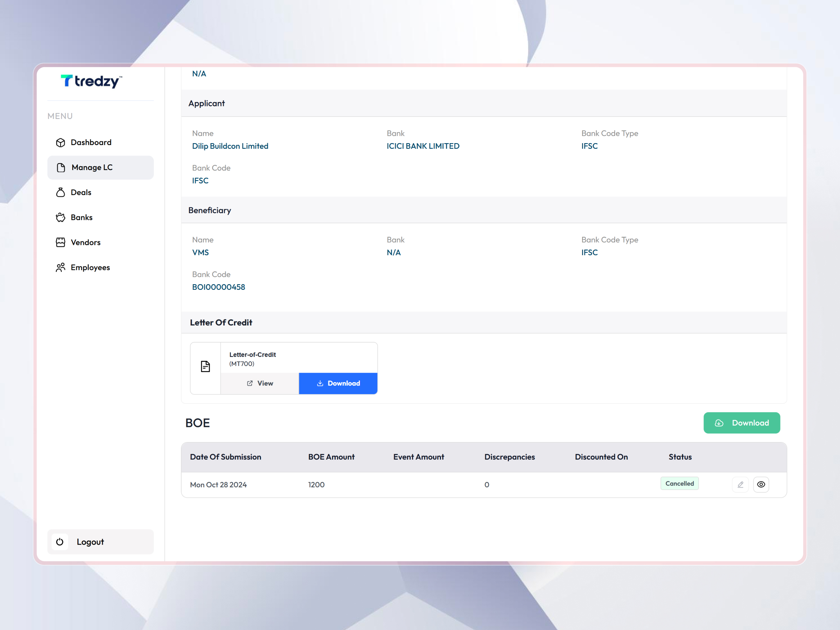Open beneficiary bank code BOI00000458
Viewport: 840px width, 630px height.
click(x=218, y=287)
